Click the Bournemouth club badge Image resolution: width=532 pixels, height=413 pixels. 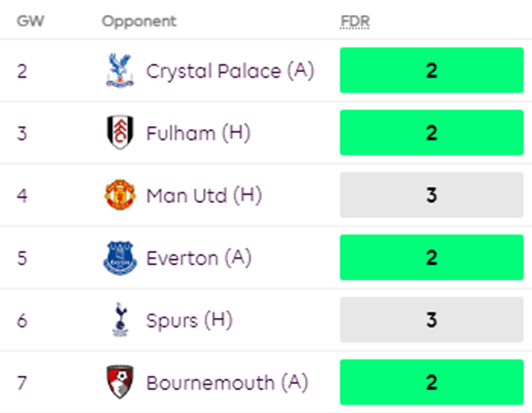[x=120, y=382]
